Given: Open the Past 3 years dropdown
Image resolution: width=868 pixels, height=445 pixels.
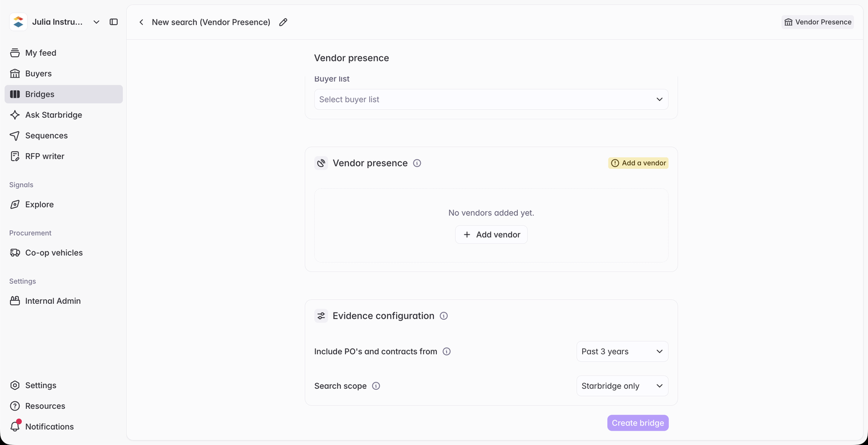Looking at the screenshot, I should point(622,351).
